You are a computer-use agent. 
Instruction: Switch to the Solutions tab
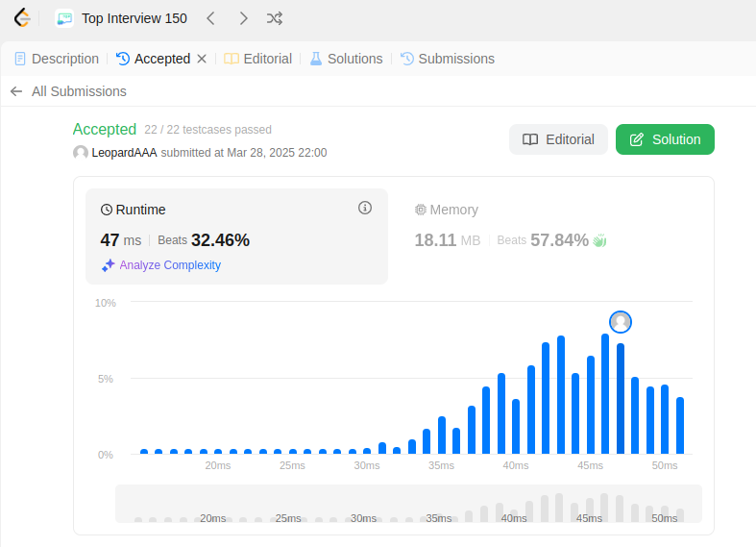(x=346, y=59)
